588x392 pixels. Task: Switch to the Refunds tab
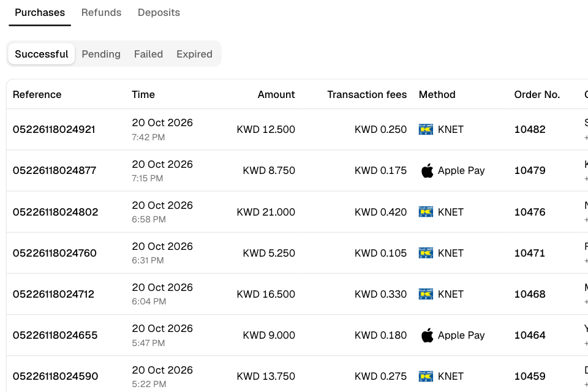point(101,12)
